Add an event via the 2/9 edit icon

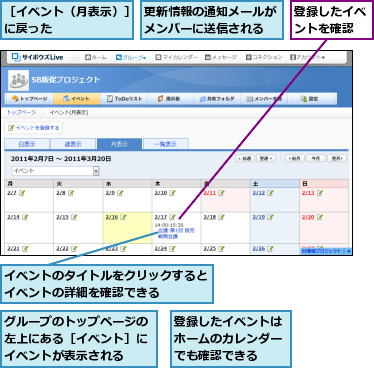coord(120,193)
